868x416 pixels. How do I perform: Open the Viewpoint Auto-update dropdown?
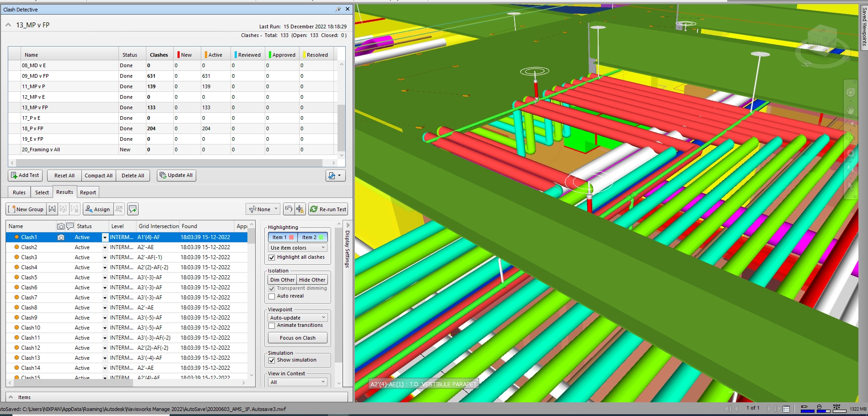pos(297,317)
